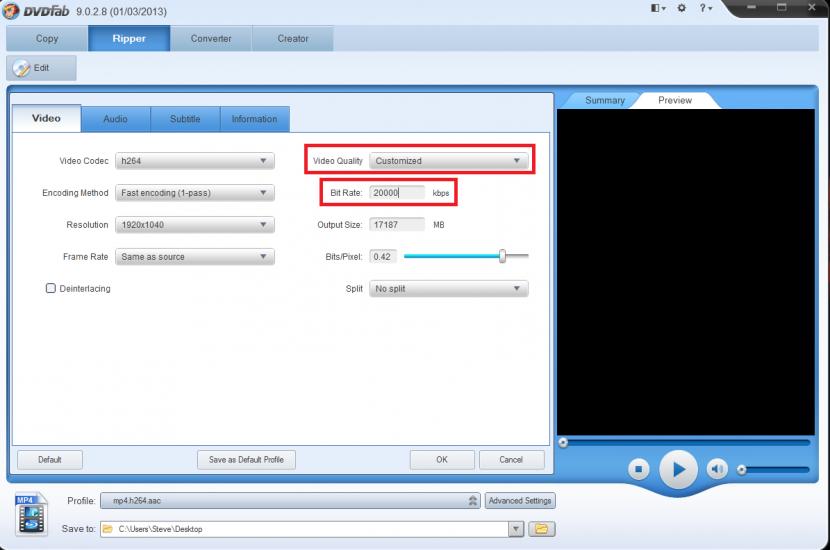Screen dimensions: 830x550
Task: Open the Information tab
Action: pos(254,119)
